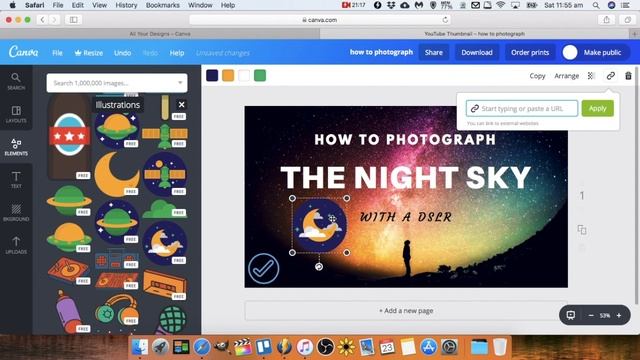Open the Background panel
Image resolution: width=640 pixels, height=360 pixels.
(16, 213)
